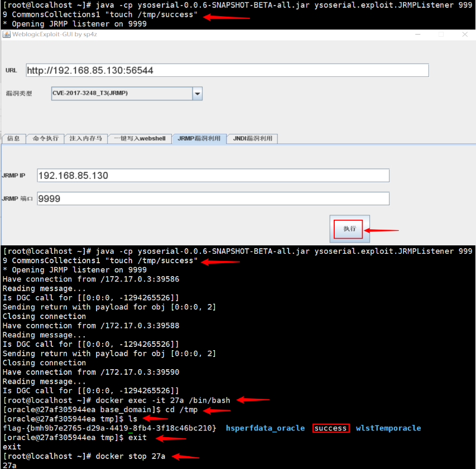Image resolution: width=476 pixels, height=469 pixels.
Task: Click the 'docker exec -it 27a /bin/bash' command
Action: pyautogui.click(x=163, y=400)
